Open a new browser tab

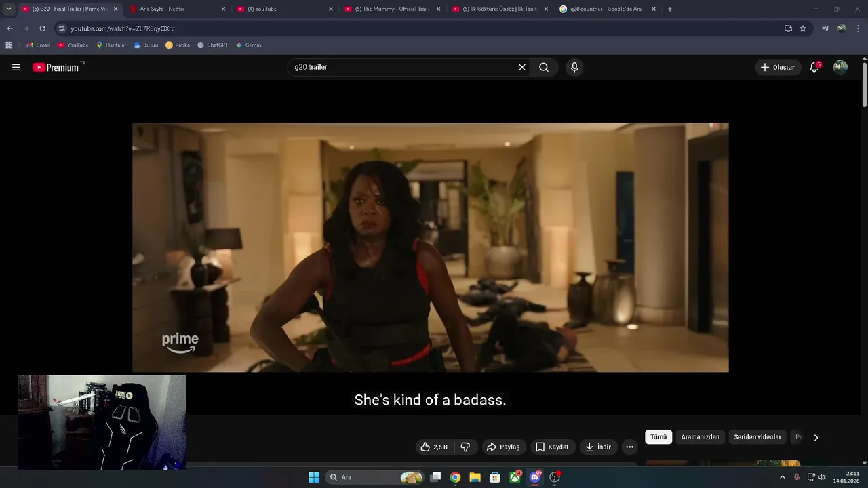(670, 9)
